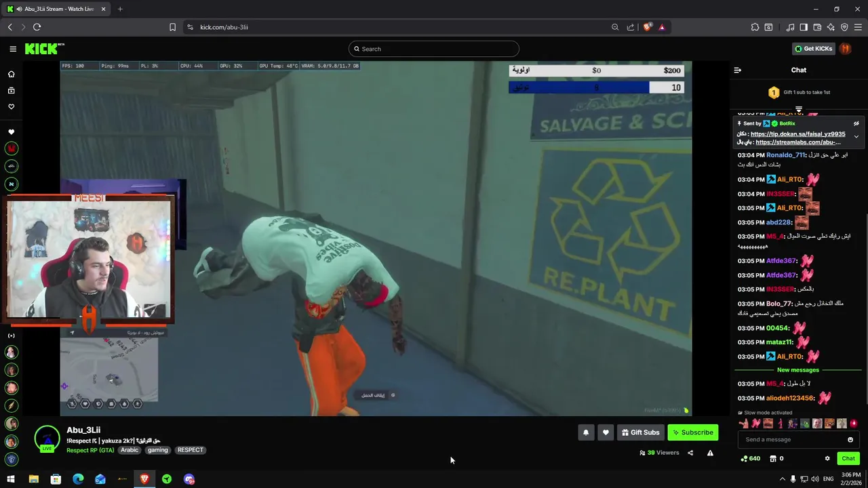
Task: Open user profile avatar next to Get KICKs
Action: pyautogui.click(x=845, y=49)
